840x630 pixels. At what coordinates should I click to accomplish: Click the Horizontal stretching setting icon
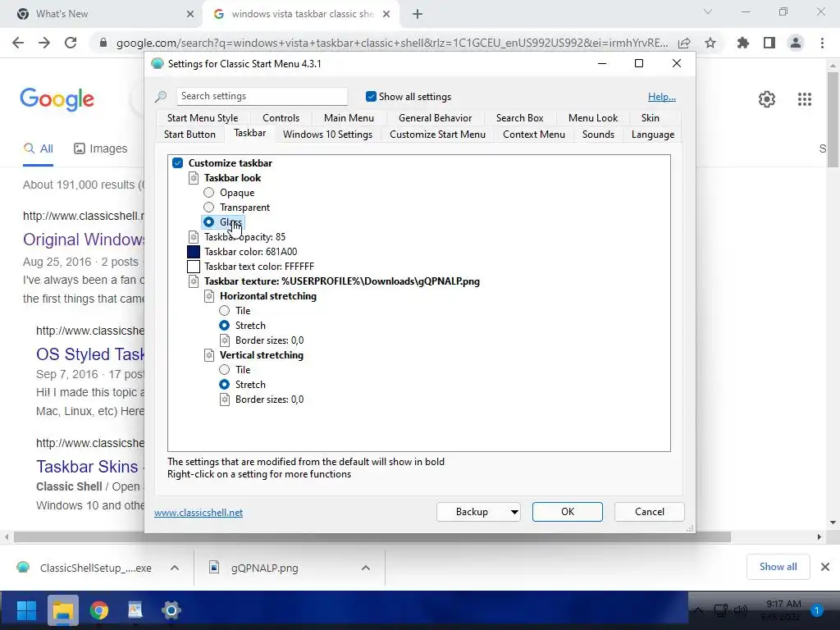point(209,296)
